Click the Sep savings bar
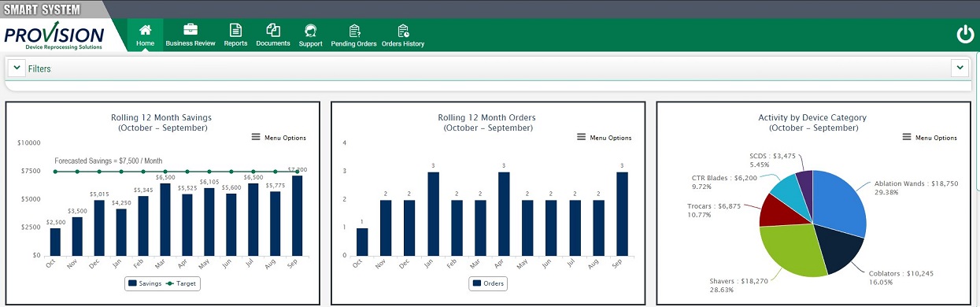This screenshot has width=980, height=307. (x=297, y=216)
